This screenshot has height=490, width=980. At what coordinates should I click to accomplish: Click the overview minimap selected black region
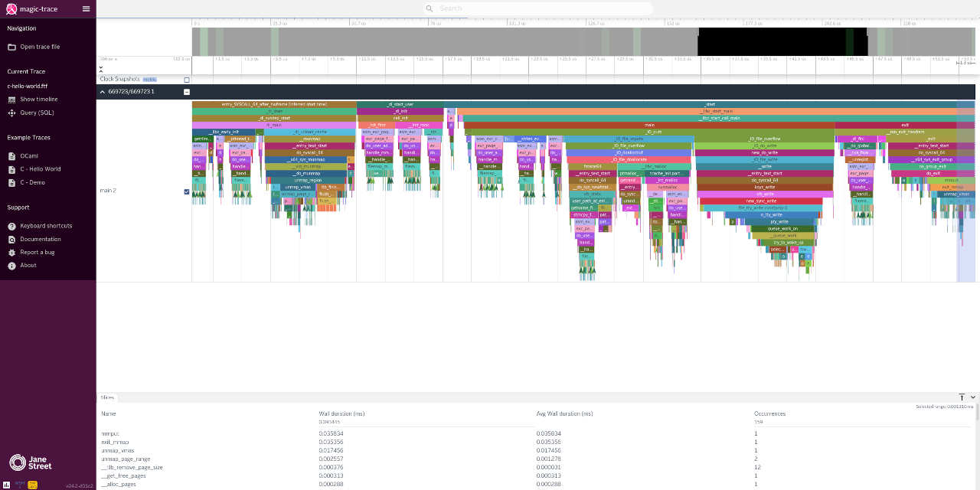(x=781, y=42)
